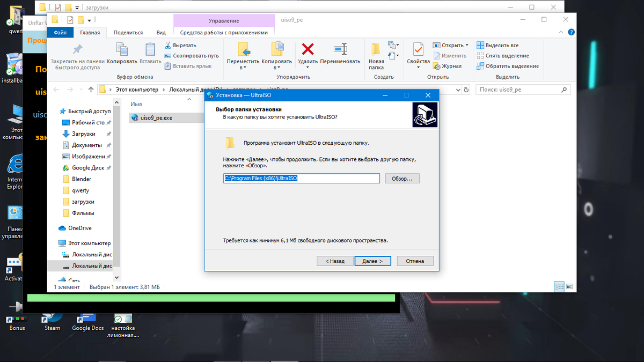Screen dimensions: 644x362
Task: Open quick access toolbar customize arrow in uiso9_pe window
Action: pos(90,20)
